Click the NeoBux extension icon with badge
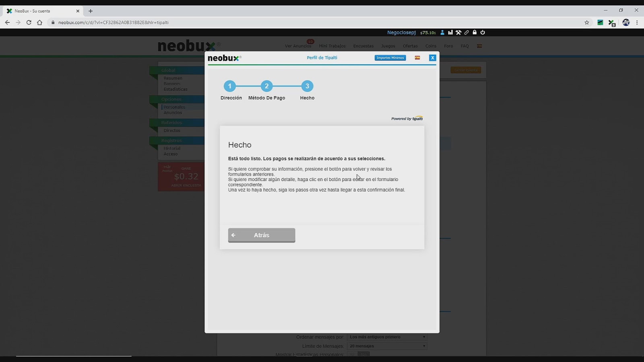Screen dimensions: 644x362 tap(612, 23)
